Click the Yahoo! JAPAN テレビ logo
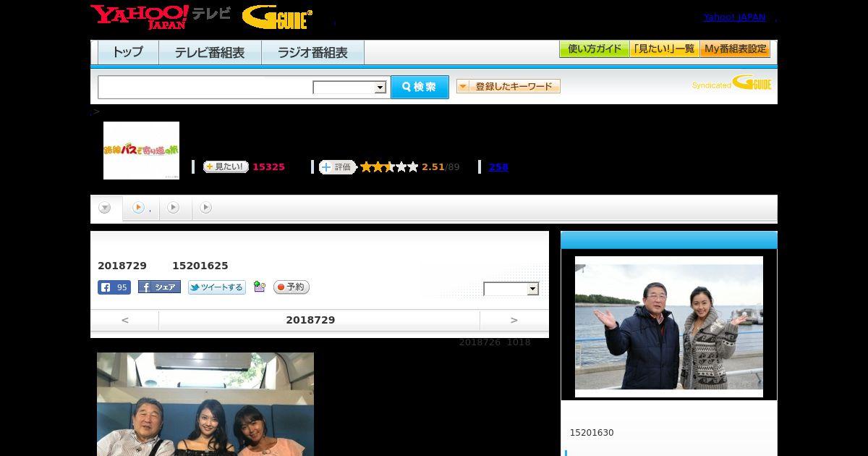The height and width of the screenshot is (456, 868). pos(161,17)
